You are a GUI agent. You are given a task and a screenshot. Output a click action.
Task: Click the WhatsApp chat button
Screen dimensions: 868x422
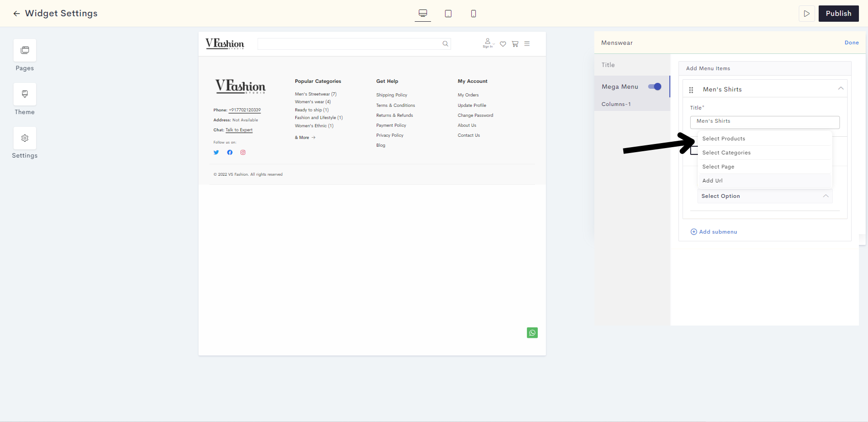(532, 333)
